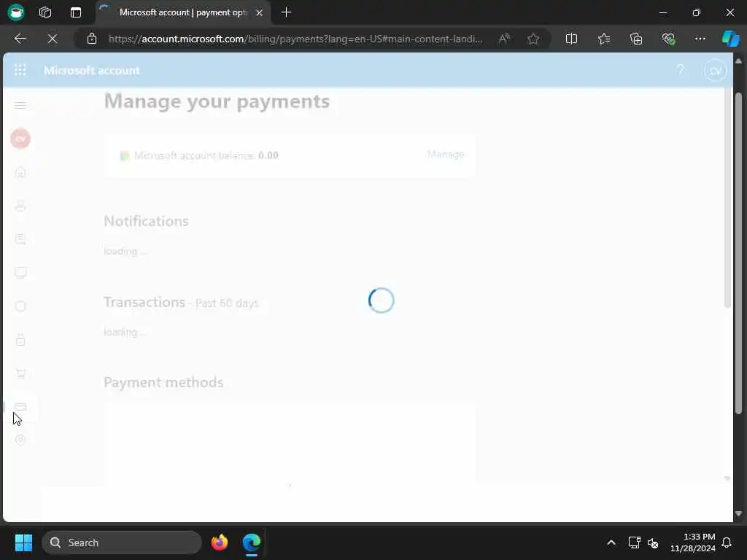747x560 pixels.
Task: View site information lock icon
Action: [92, 39]
